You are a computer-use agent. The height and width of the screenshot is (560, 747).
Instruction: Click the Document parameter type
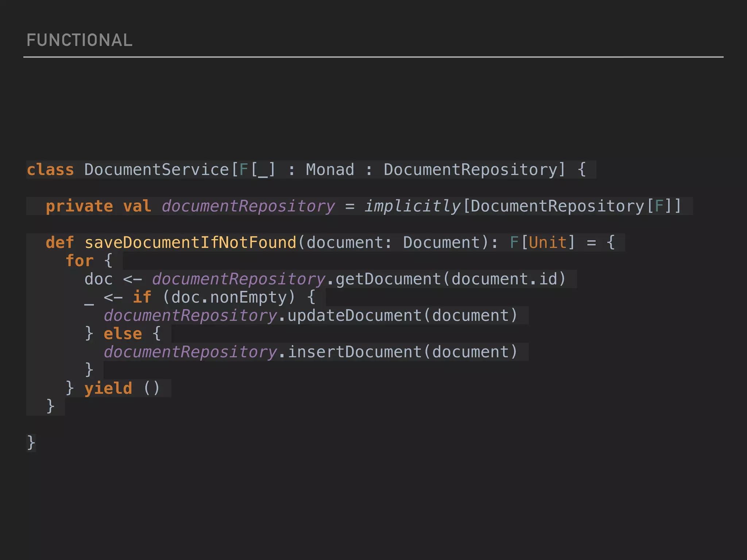pyautogui.click(x=441, y=243)
